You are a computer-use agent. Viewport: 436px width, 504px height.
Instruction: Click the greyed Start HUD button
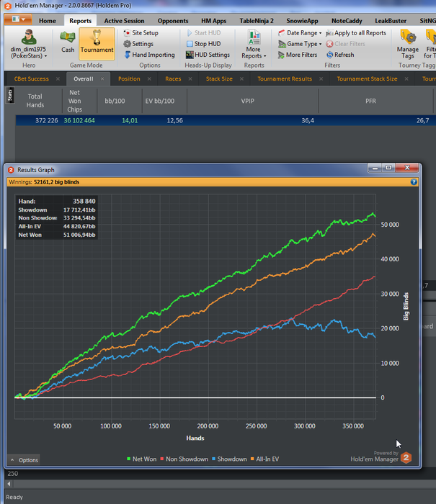pyautogui.click(x=204, y=33)
